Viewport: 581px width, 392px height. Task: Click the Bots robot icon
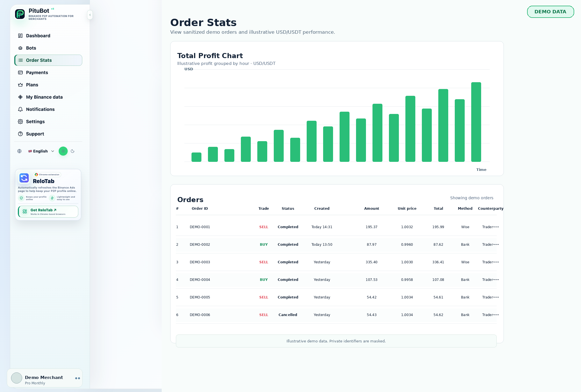point(20,48)
